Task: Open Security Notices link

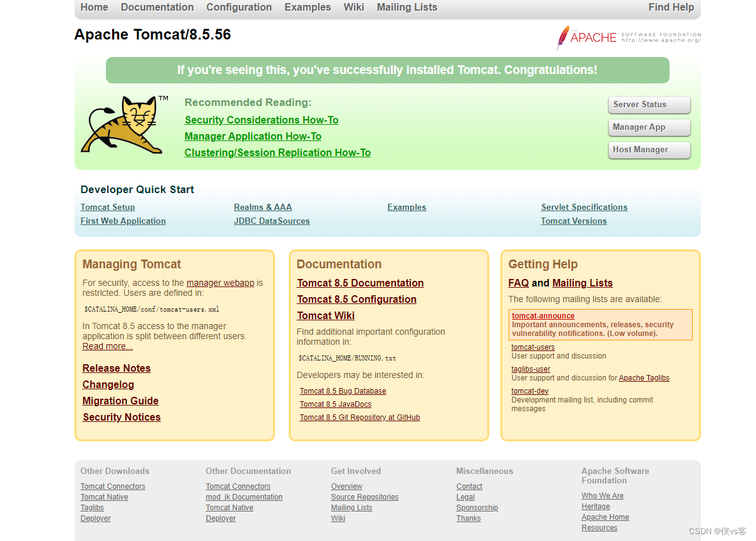Action: coord(122,418)
